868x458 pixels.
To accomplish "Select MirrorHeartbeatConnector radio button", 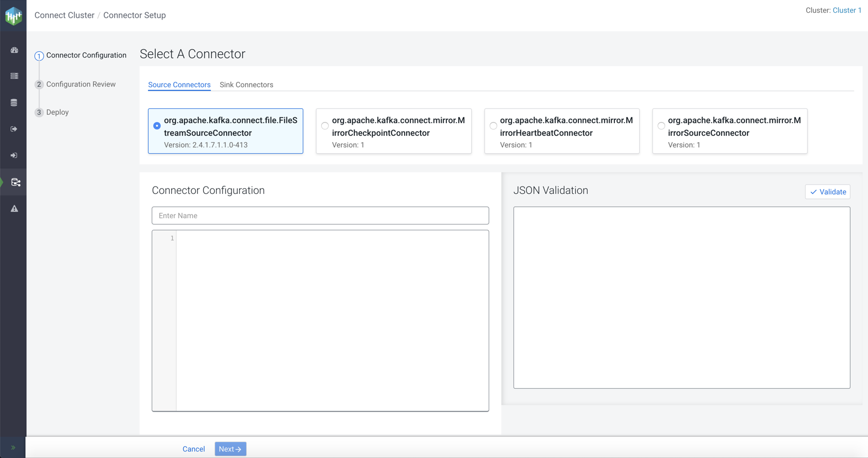I will pyautogui.click(x=493, y=126).
